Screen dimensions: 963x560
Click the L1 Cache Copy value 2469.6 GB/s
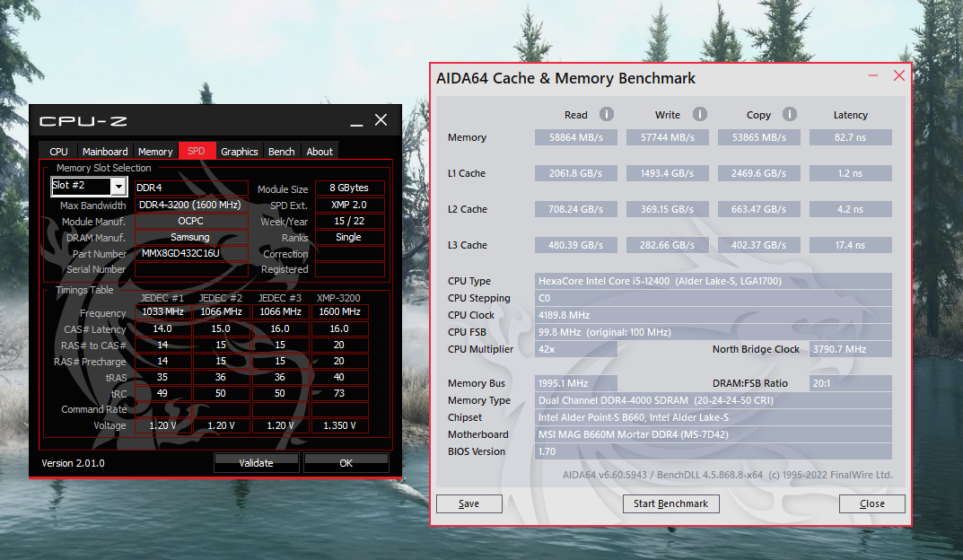[x=759, y=173]
